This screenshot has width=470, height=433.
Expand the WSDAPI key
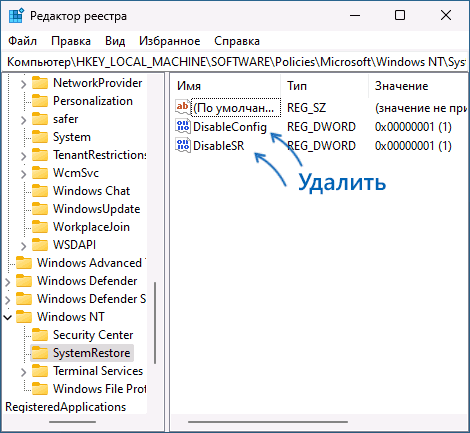click(x=23, y=246)
